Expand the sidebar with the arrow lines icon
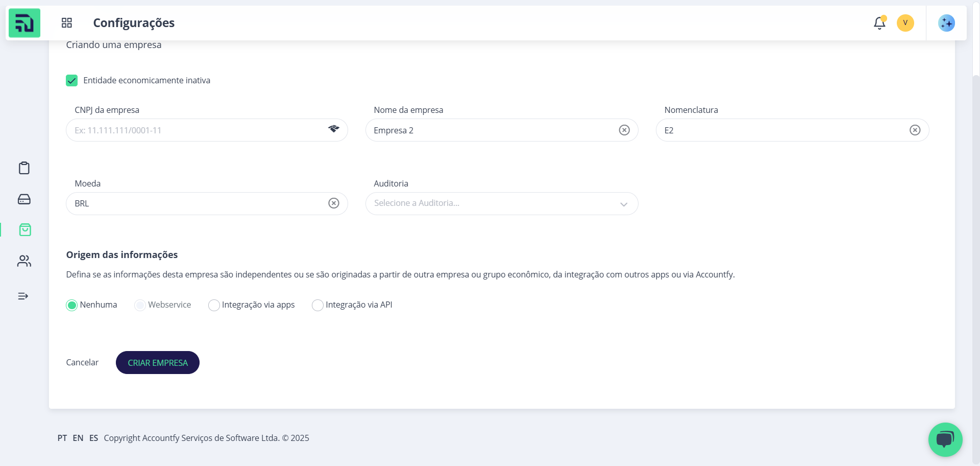Screen dimensions: 980x466 [x=23, y=296]
